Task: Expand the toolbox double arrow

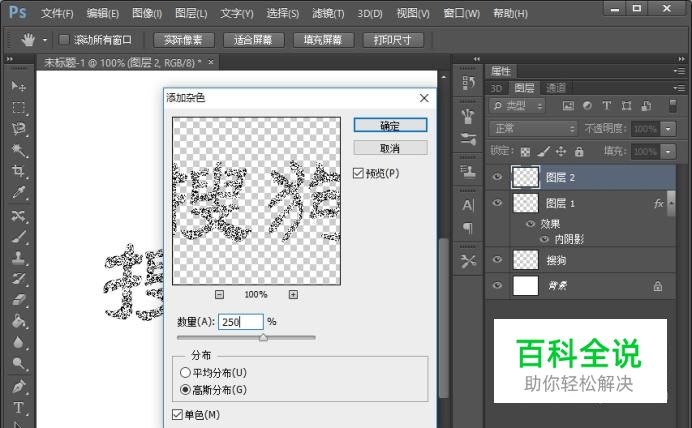Action: click(x=10, y=59)
